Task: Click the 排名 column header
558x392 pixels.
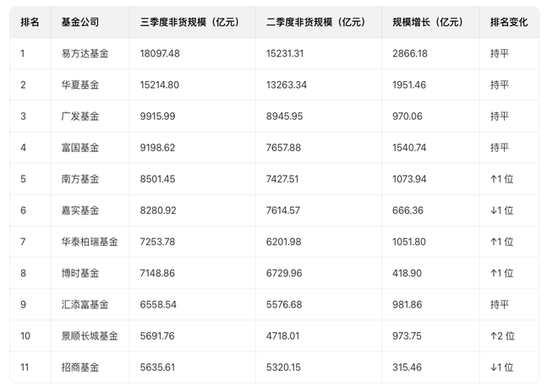Action: click(x=30, y=22)
